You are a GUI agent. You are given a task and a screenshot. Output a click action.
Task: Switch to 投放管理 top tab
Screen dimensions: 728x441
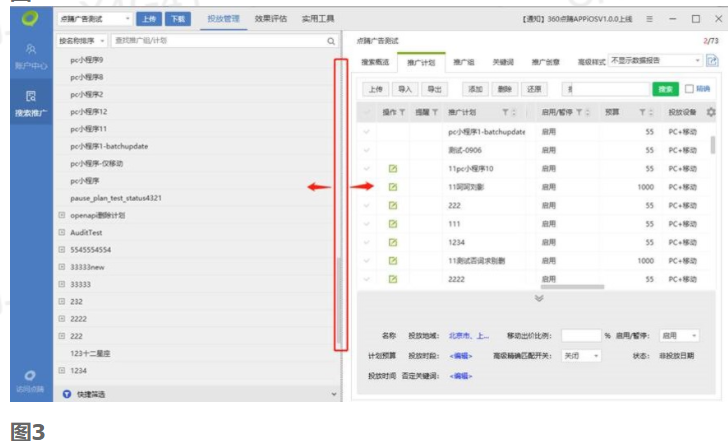pos(223,19)
